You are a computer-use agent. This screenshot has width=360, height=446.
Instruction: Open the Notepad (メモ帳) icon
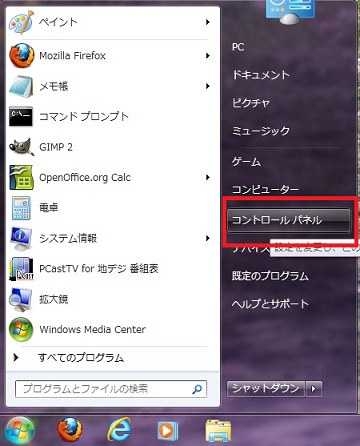tap(21, 86)
